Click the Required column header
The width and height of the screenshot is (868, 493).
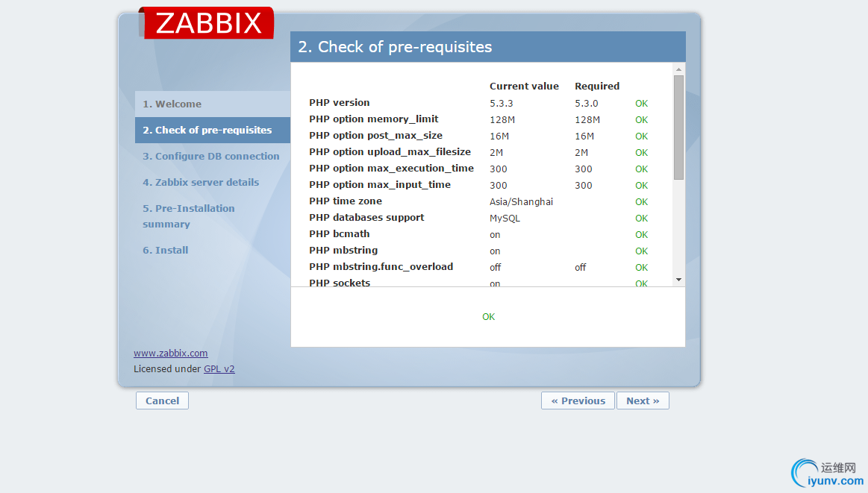pos(597,87)
